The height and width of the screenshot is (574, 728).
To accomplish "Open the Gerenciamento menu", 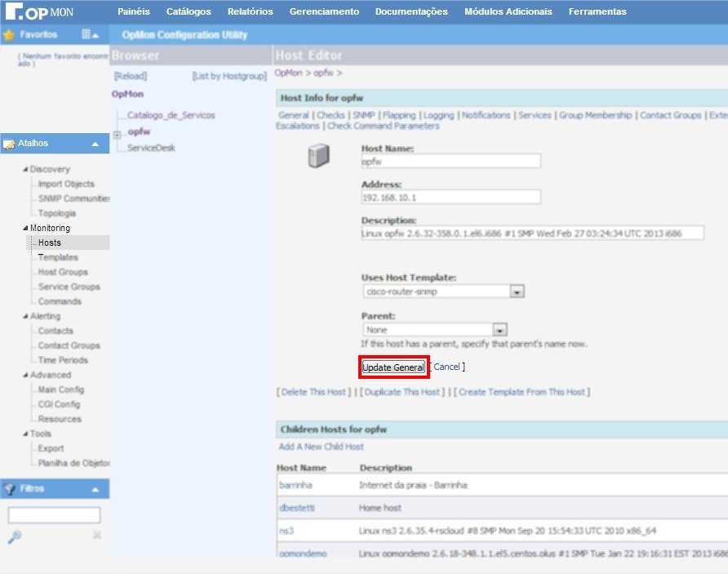I will tap(324, 11).
